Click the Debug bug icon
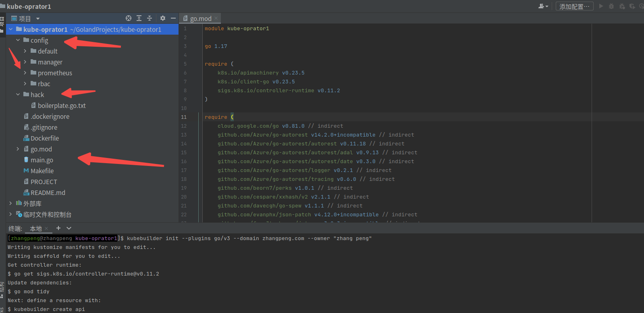The height and width of the screenshot is (313, 644). (x=611, y=6)
